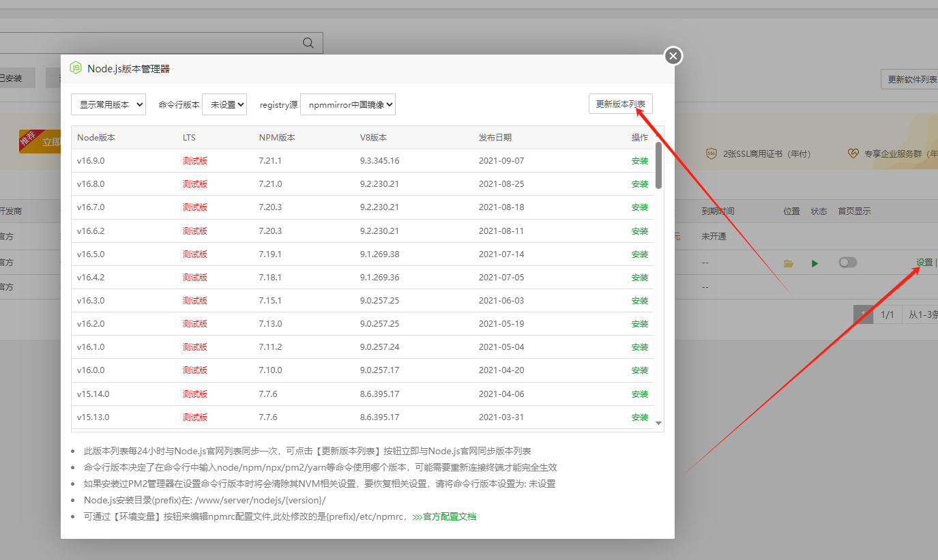Click the 更新版本列表 button

(621, 104)
